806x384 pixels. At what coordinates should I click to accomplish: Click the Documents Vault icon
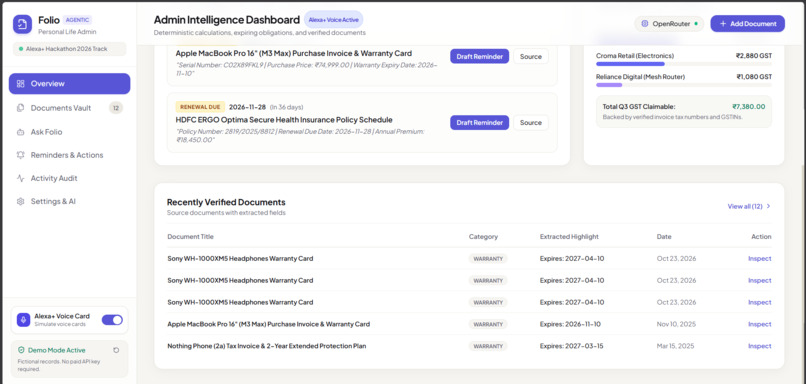21,108
